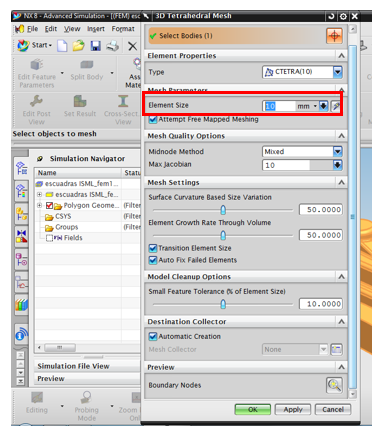Screen dimensions: 386x444
Task: Click the New file icon in toolbar
Action: coord(62,46)
